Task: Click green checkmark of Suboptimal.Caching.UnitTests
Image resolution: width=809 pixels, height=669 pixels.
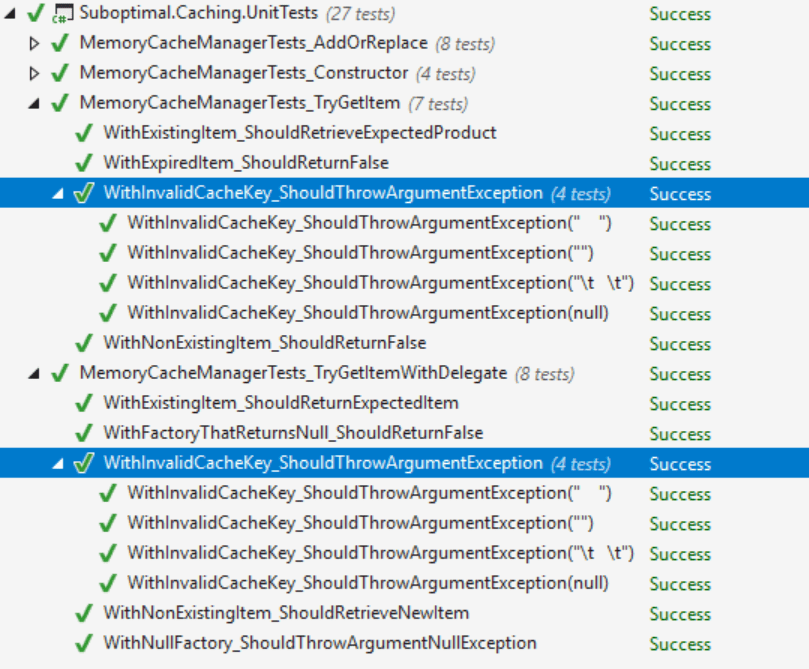Action: (x=36, y=13)
